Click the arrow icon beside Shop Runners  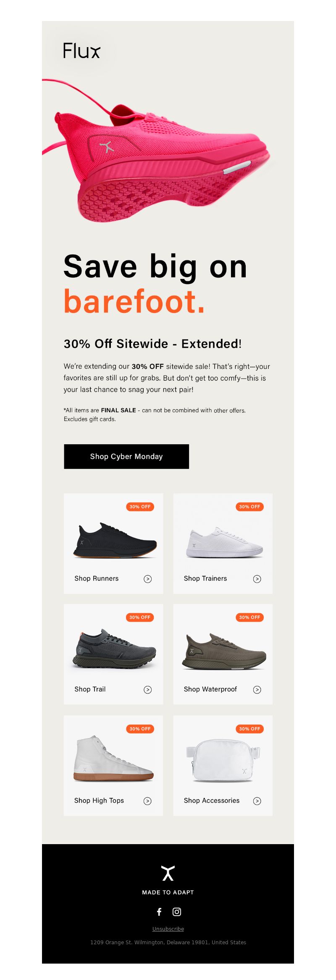148,579
